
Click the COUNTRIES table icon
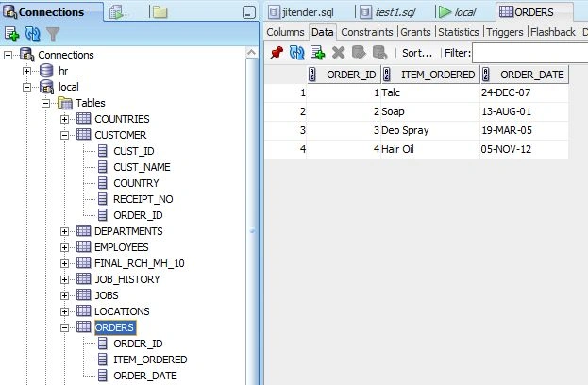coord(83,119)
